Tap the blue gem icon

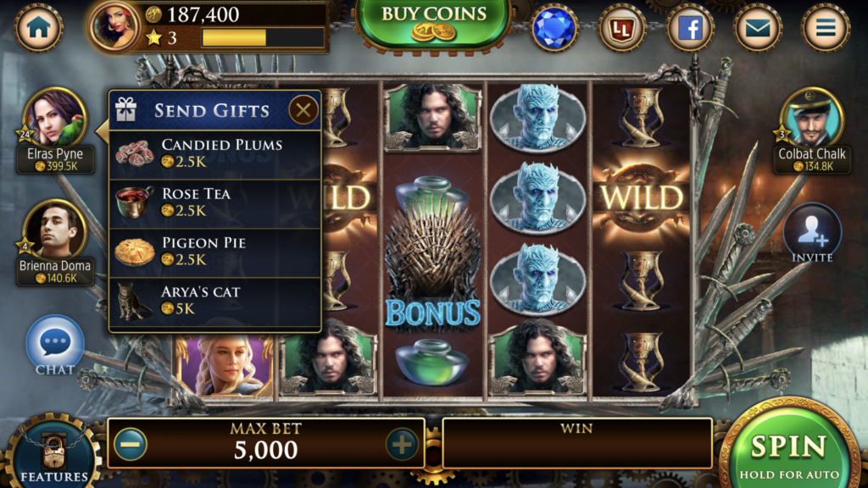[554, 28]
